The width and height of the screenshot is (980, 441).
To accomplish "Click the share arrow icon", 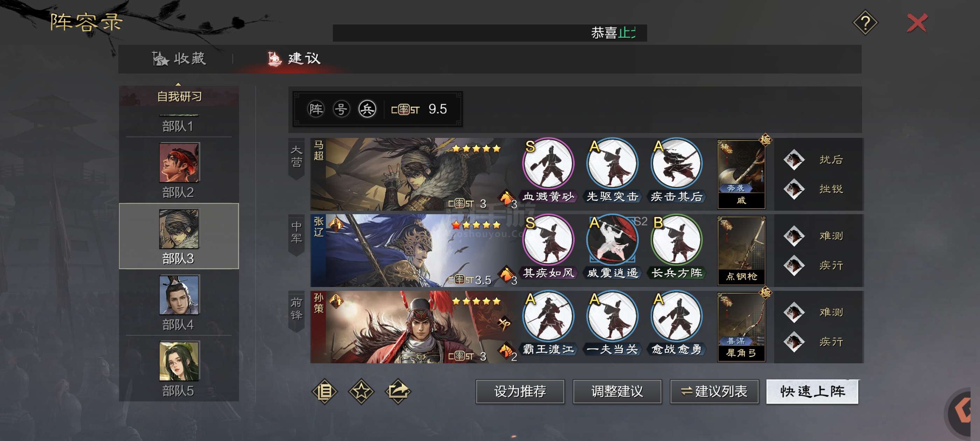I will (398, 391).
